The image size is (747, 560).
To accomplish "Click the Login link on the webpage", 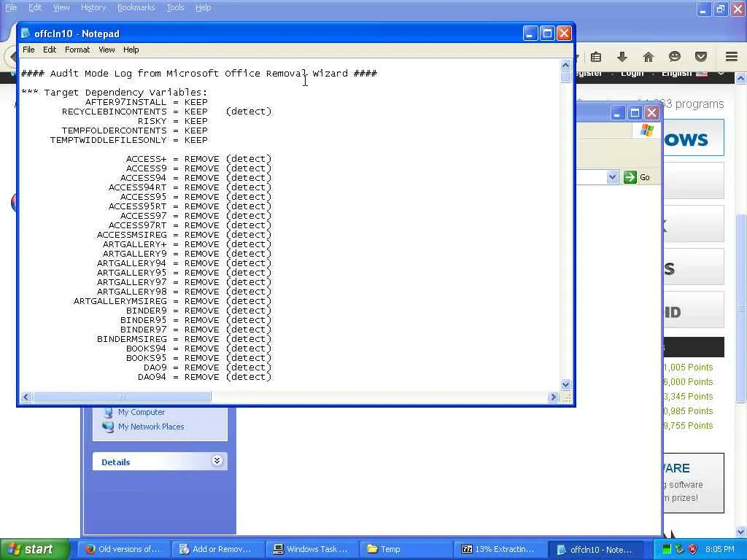I will (x=632, y=73).
